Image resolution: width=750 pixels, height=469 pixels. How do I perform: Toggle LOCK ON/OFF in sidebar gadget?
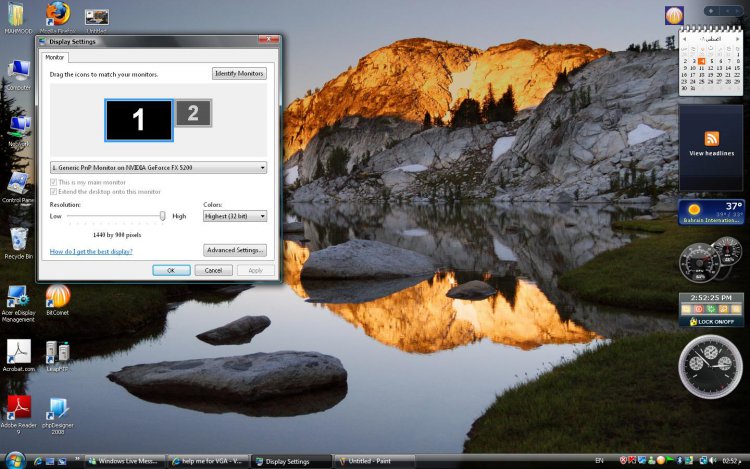(x=711, y=322)
